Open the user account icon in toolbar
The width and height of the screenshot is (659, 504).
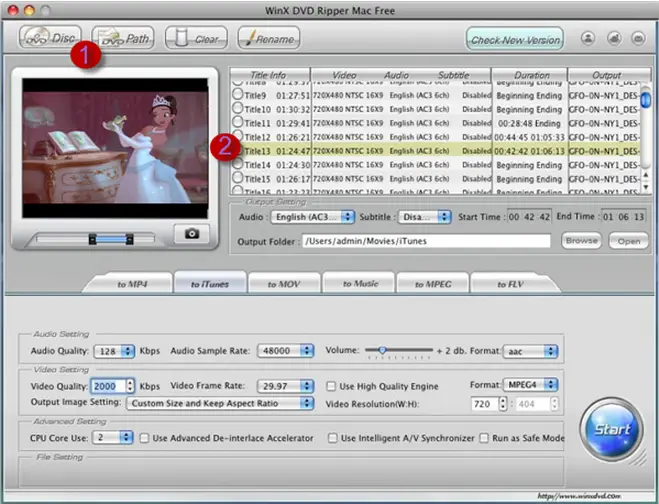[588, 38]
